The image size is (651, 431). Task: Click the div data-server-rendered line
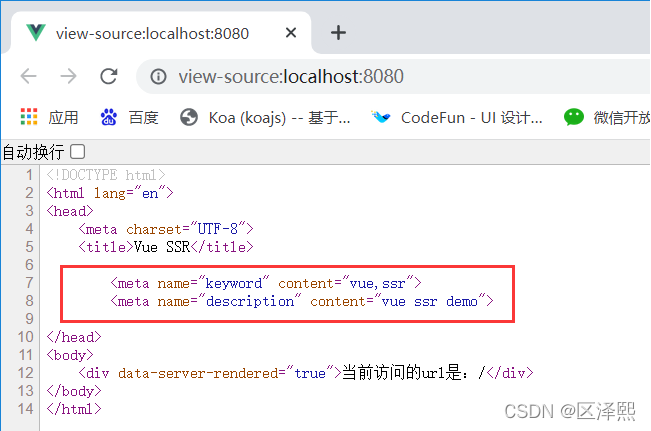pyautogui.click(x=306, y=373)
